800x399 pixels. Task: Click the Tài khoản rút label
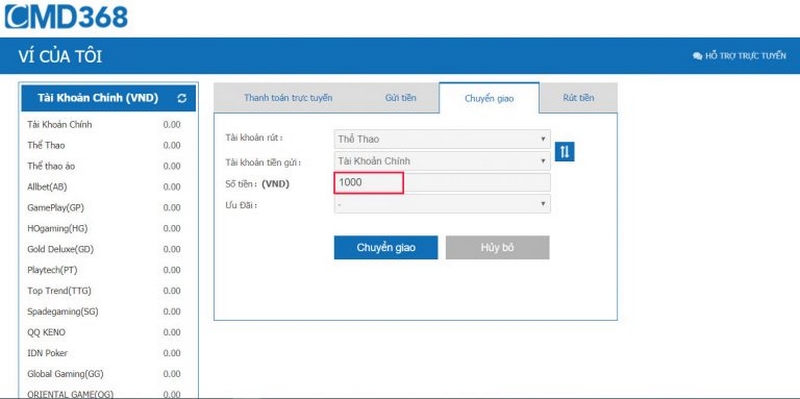pyautogui.click(x=254, y=139)
